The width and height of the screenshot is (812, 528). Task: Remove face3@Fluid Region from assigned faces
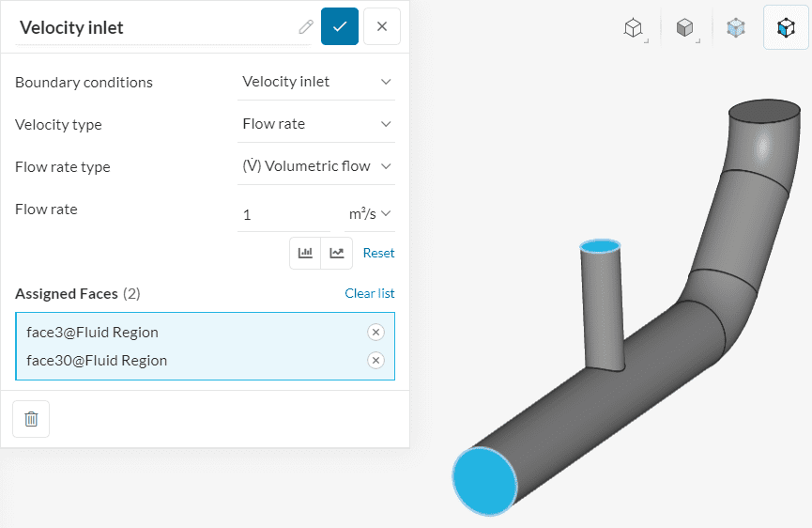click(375, 332)
